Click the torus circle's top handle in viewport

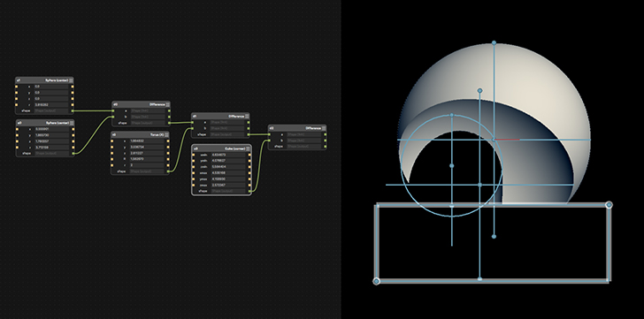tap(452, 115)
